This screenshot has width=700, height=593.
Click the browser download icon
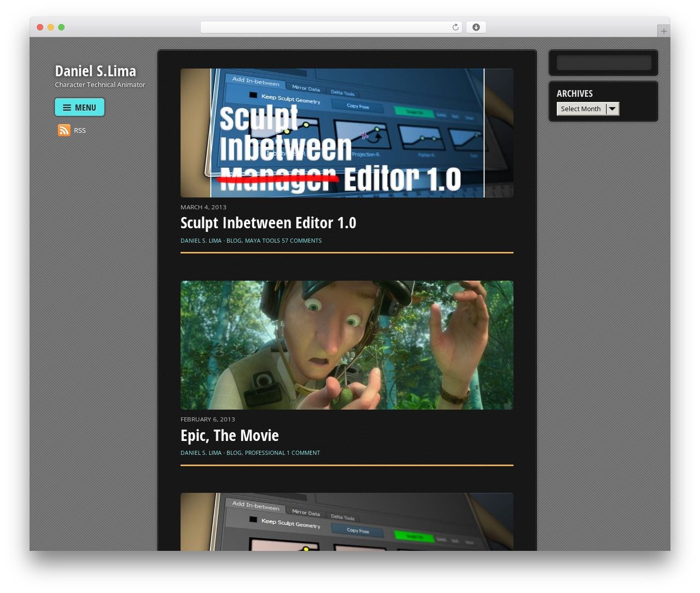(476, 27)
